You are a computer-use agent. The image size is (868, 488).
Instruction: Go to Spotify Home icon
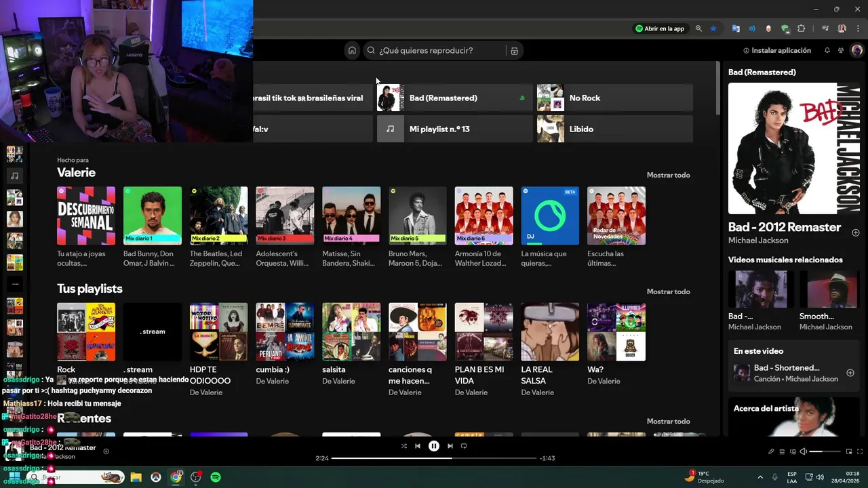click(x=352, y=50)
